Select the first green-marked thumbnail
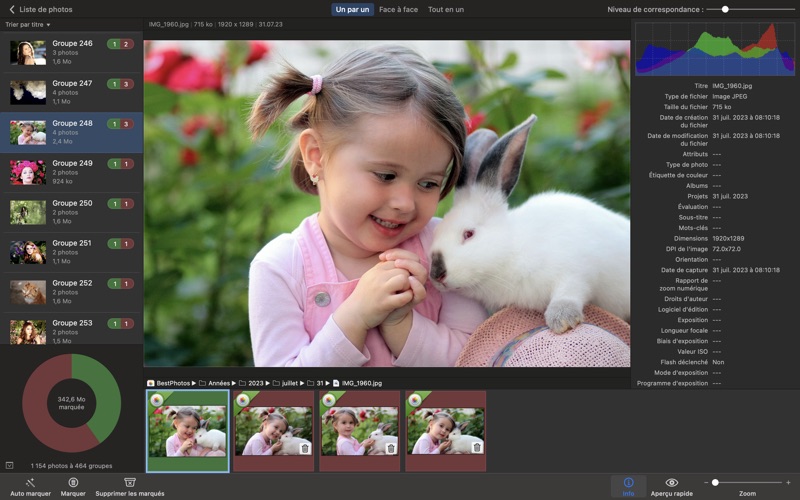Image resolution: width=800 pixels, height=500 pixels. tap(188, 431)
